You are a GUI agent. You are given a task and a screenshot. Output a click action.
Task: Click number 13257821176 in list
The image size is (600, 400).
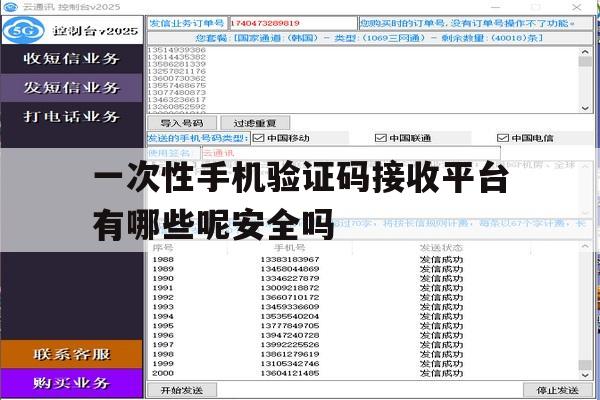pos(177,71)
